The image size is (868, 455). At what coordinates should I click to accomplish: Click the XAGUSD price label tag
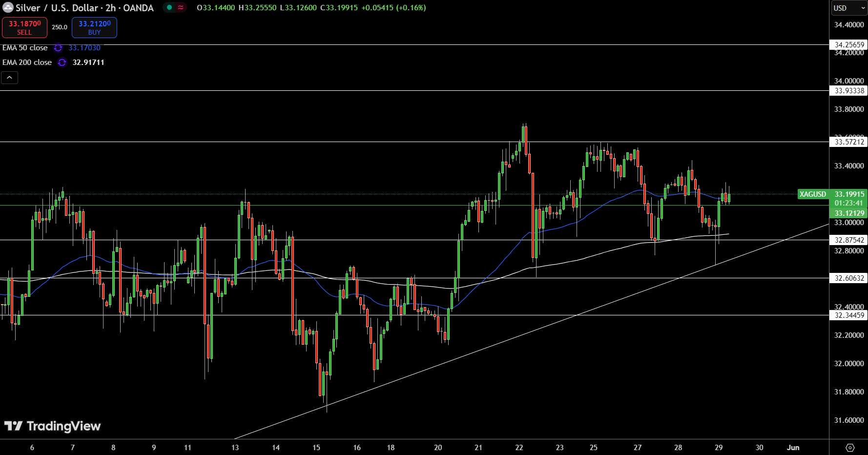point(812,194)
